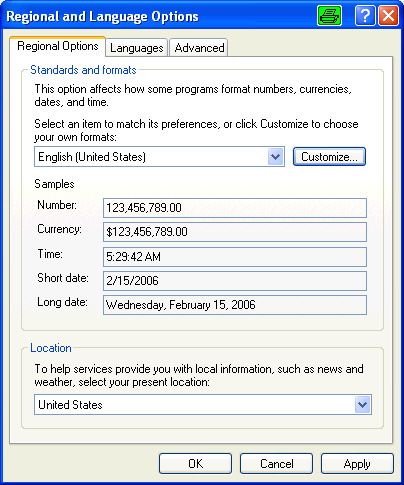Click the Number sample field 123,456,789.00

click(x=235, y=208)
